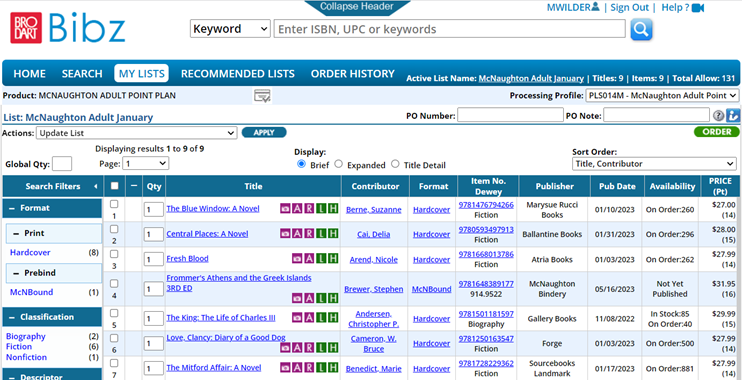Click the L icon for The Blue Window
The height and width of the screenshot is (380, 742).
[321, 208]
